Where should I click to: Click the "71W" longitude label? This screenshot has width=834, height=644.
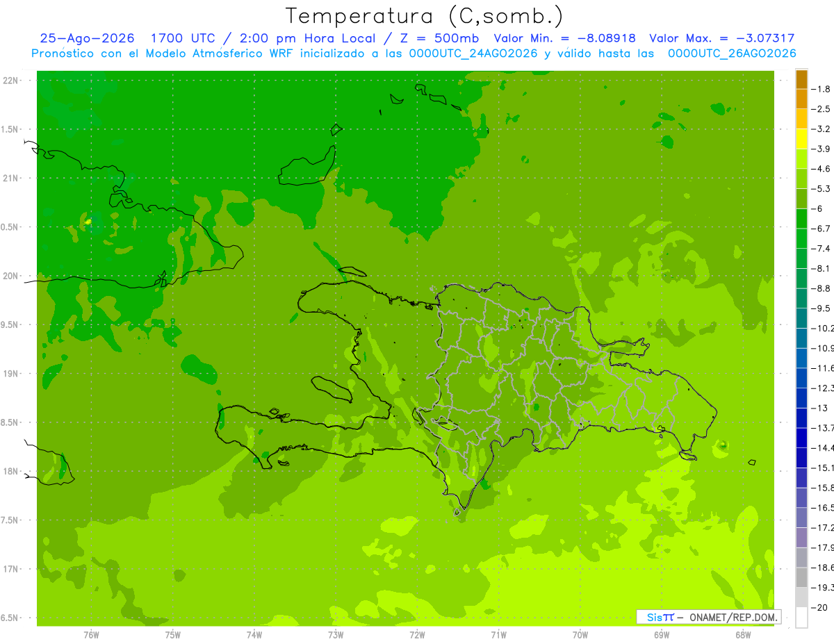pyautogui.click(x=498, y=635)
